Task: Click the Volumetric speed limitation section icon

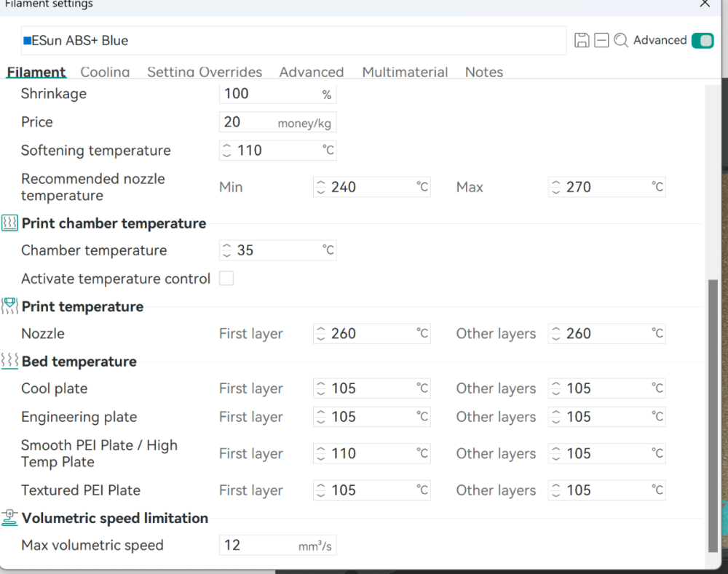Action: point(9,518)
